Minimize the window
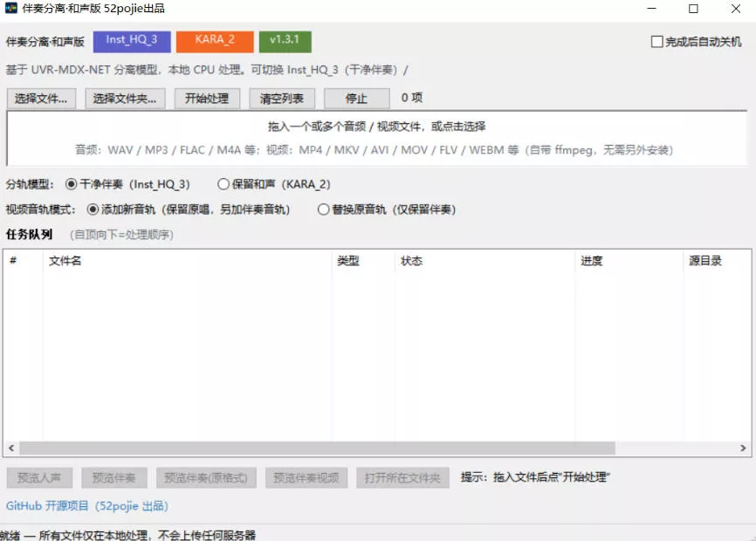Screen dimensions: 756x541 [x=652, y=9]
